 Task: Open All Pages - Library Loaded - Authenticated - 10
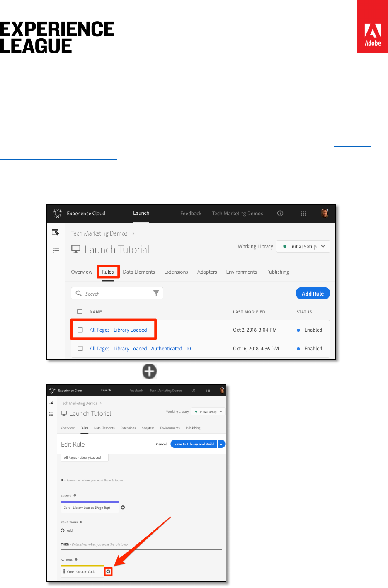click(x=140, y=348)
